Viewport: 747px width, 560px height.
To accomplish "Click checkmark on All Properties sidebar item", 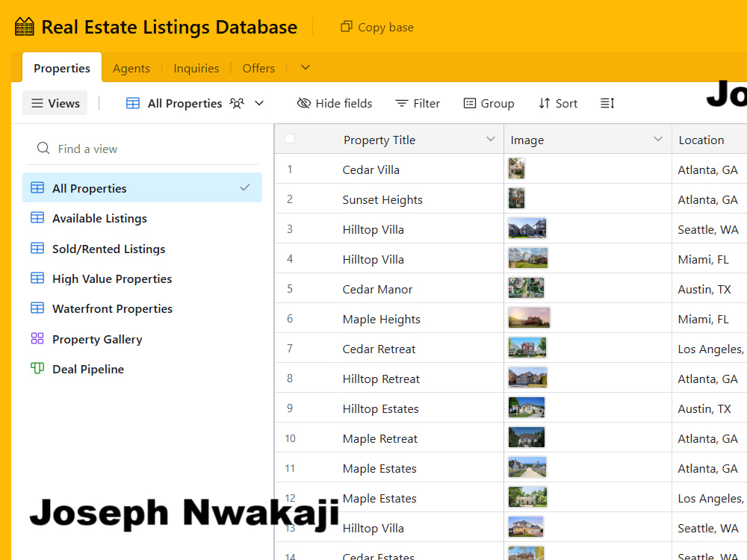I will click(x=245, y=187).
